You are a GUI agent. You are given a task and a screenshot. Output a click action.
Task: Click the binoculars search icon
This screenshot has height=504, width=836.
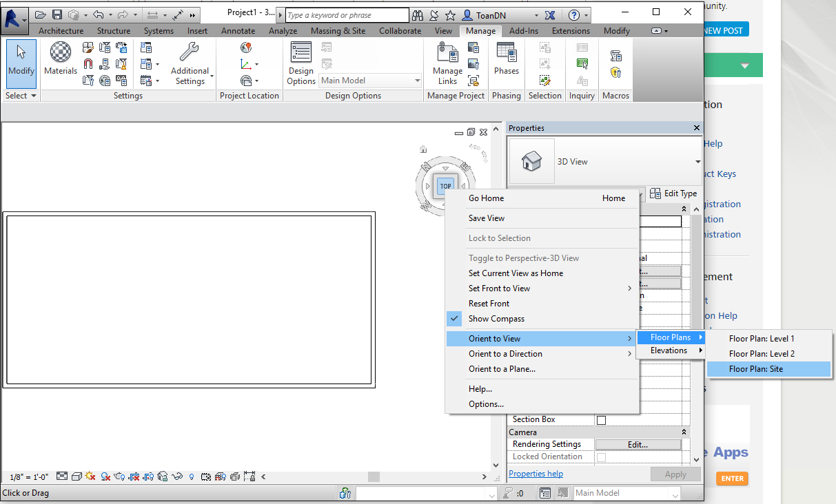coord(418,14)
